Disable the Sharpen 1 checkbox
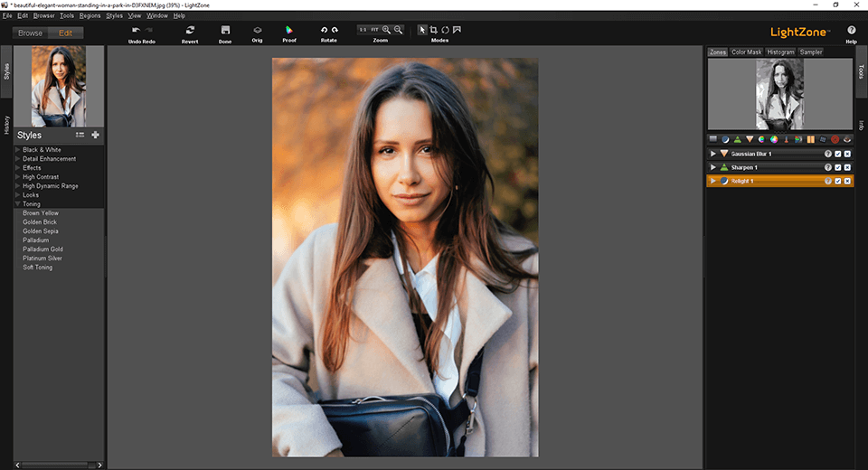This screenshot has width=868, height=470. pos(838,167)
